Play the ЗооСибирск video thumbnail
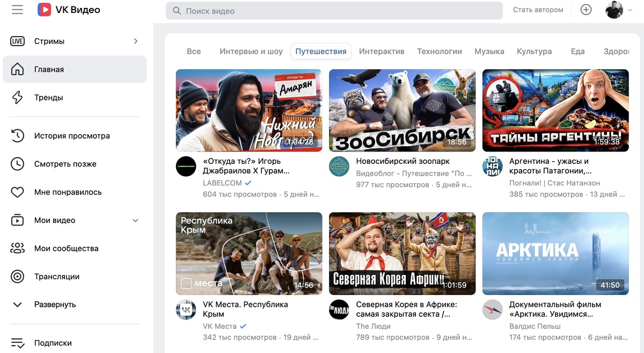The width and height of the screenshot is (644, 353). (x=402, y=110)
